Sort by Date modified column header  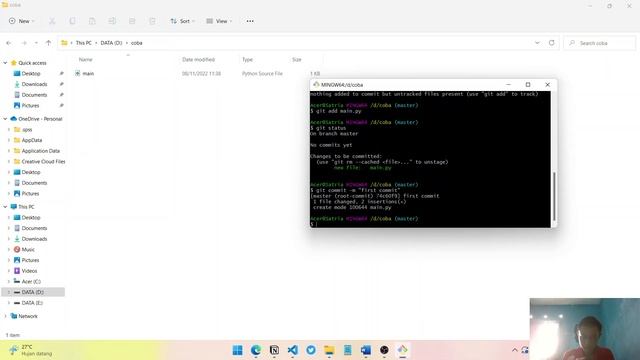(198, 60)
